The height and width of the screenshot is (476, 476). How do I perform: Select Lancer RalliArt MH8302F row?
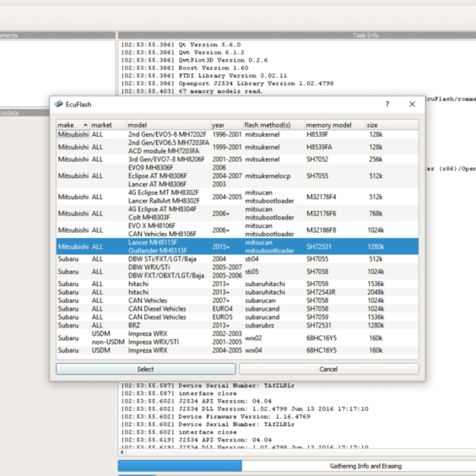click(237, 197)
